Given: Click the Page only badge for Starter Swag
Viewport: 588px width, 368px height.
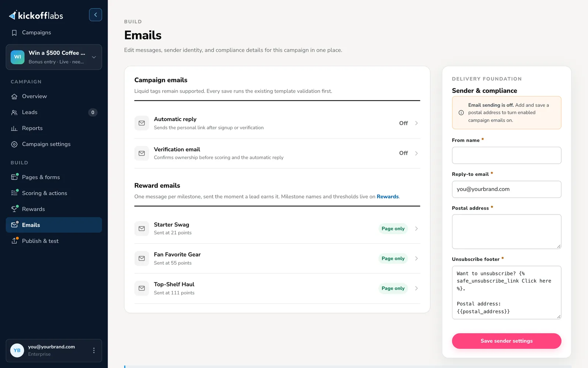Looking at the screenshot, I should point(393,229).
